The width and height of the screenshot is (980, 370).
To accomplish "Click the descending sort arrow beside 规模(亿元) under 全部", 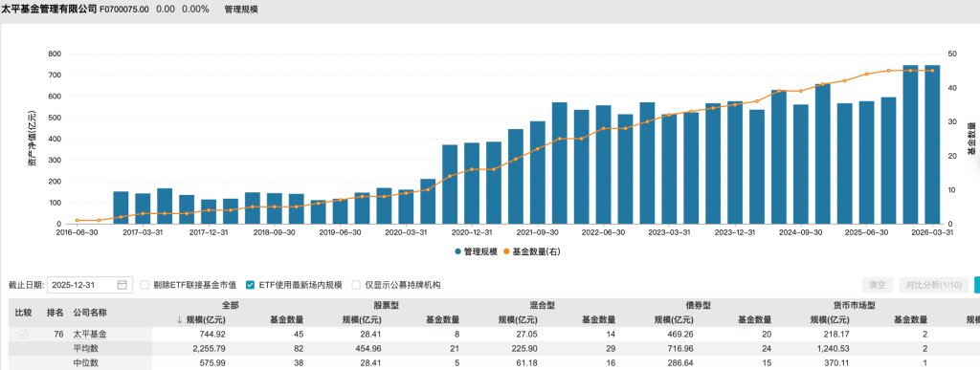I will coord(179,320).
